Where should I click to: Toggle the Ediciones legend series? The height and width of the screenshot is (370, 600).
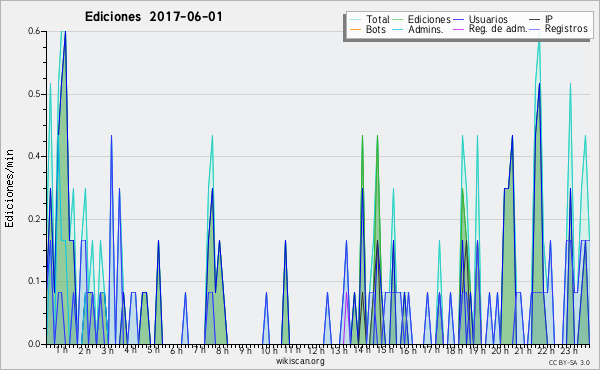click(429, 19)
